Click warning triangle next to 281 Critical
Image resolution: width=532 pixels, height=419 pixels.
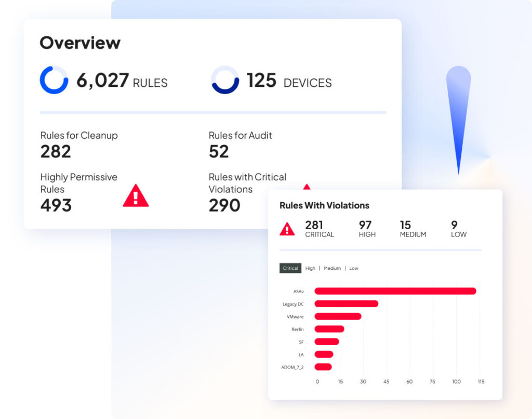point(287,229)
